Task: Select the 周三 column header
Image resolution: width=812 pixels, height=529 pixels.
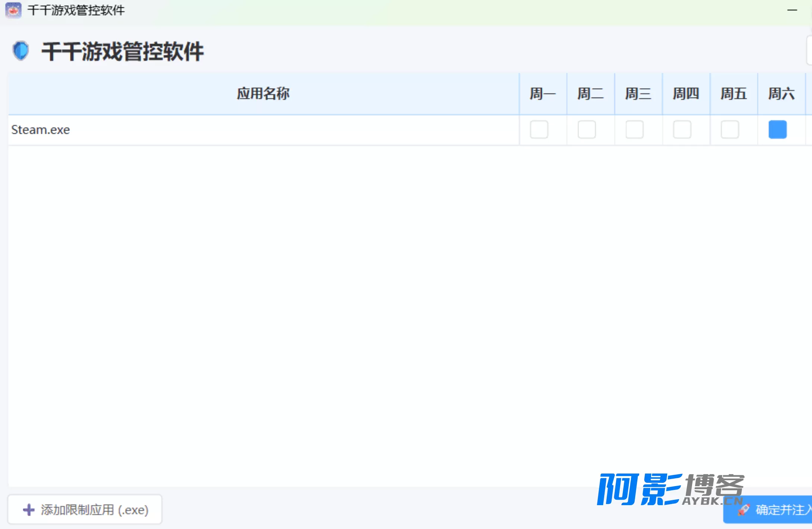Action: point(638,94)
